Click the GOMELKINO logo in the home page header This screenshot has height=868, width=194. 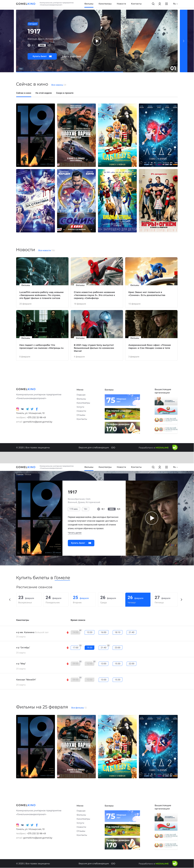pyautogui.click(x=25, y=4)
